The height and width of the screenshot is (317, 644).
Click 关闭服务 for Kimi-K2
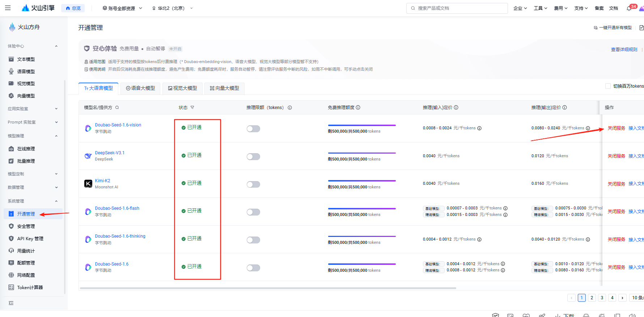[617, 184]
